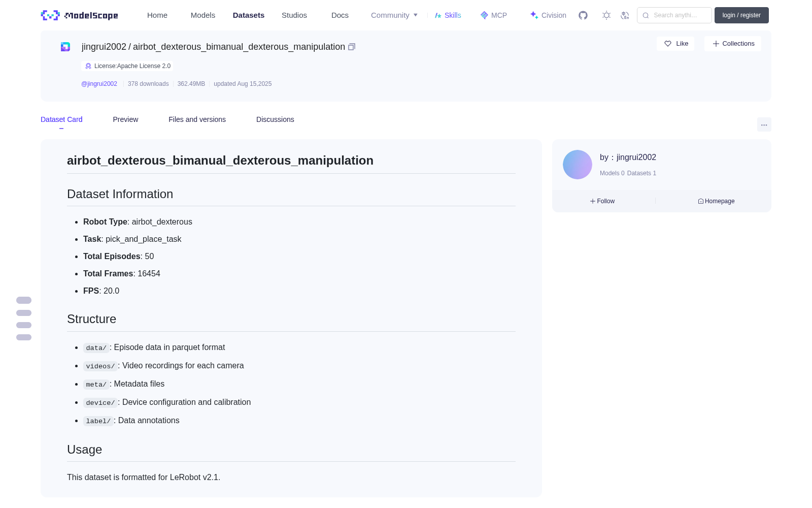Open the Skills page
Image resolution: width=812 pixels, height=508 pixels.
(448, 15)
